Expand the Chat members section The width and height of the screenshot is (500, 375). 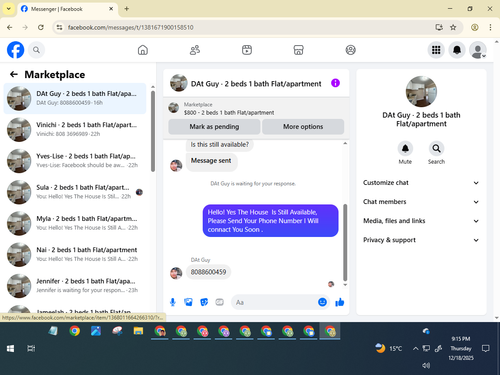(x=421, y=202)
